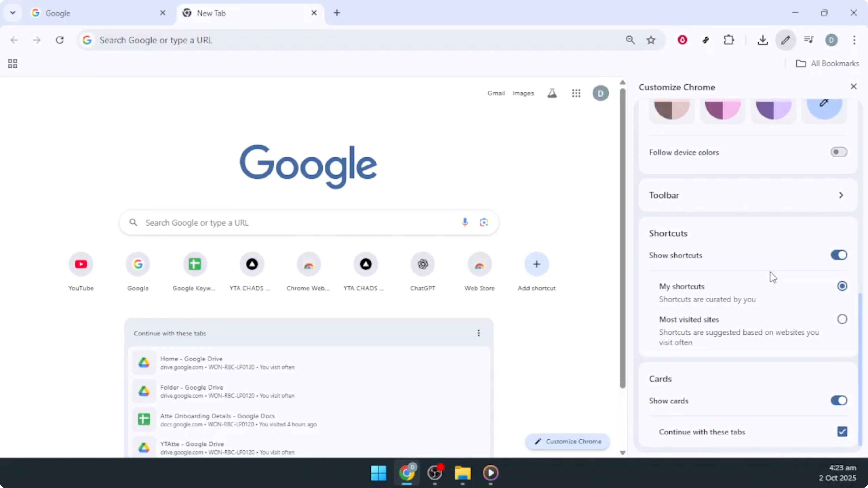The width and height of the screenshot is (868, 488).
Task: Uncheck Continue with these tabs
Action: coord(842,432)
